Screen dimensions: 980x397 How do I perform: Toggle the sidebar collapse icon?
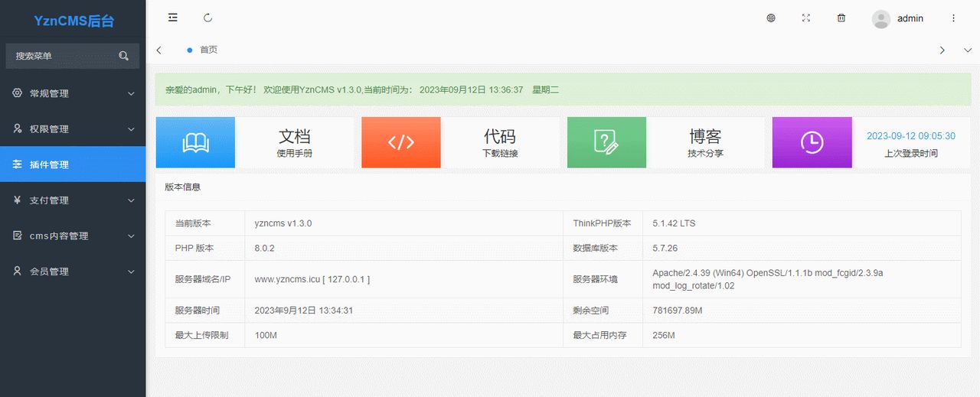point(173,18)
